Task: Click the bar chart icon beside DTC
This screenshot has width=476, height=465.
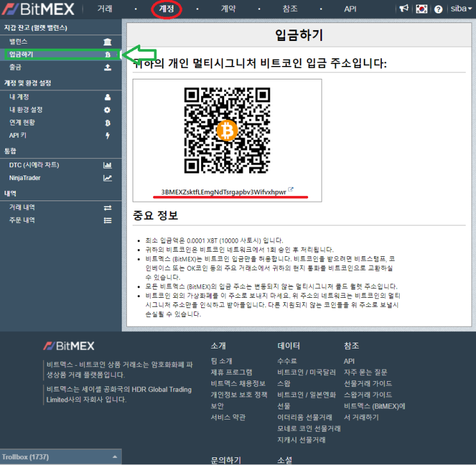Action: 108,165
